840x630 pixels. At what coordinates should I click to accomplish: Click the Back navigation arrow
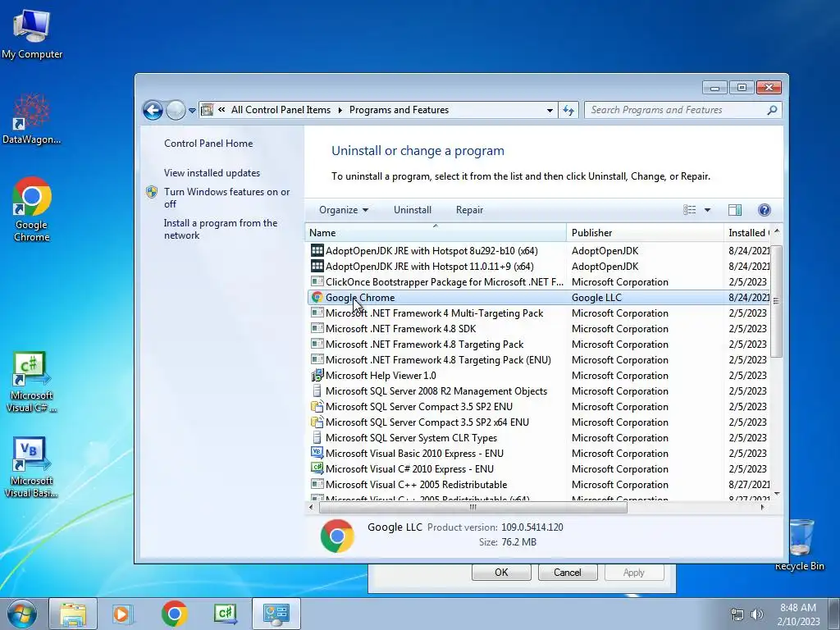[x=153, y=111]
